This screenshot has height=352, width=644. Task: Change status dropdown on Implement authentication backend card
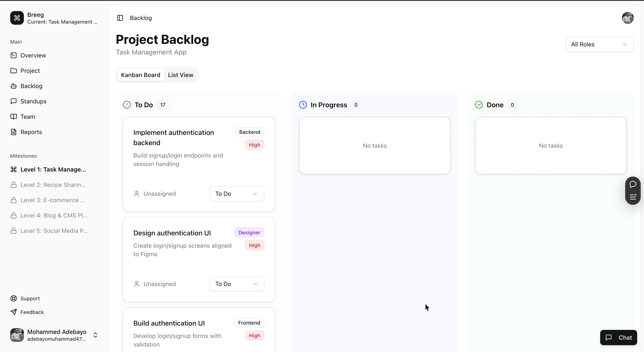coord(237,194)
